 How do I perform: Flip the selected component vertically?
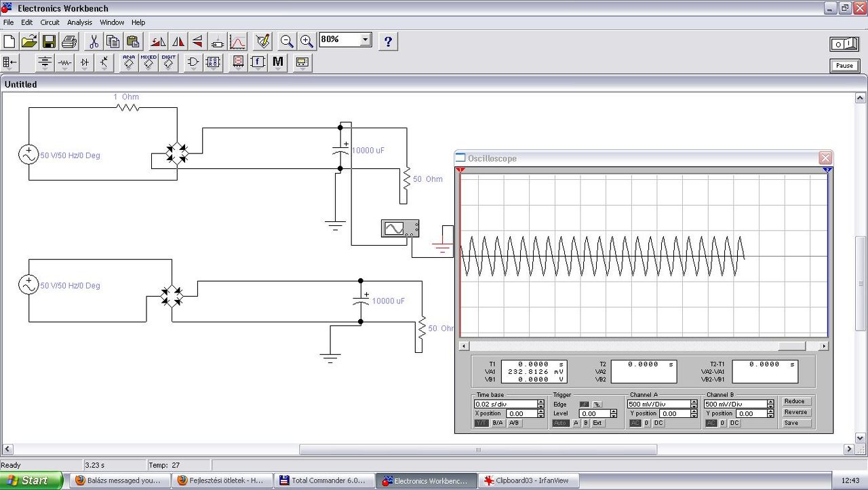tap(198, 41)
